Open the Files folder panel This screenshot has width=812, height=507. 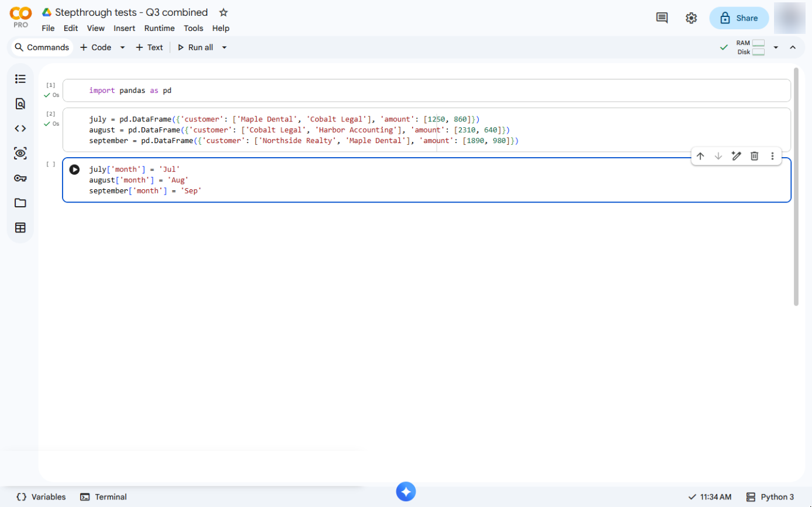[20, 203]
